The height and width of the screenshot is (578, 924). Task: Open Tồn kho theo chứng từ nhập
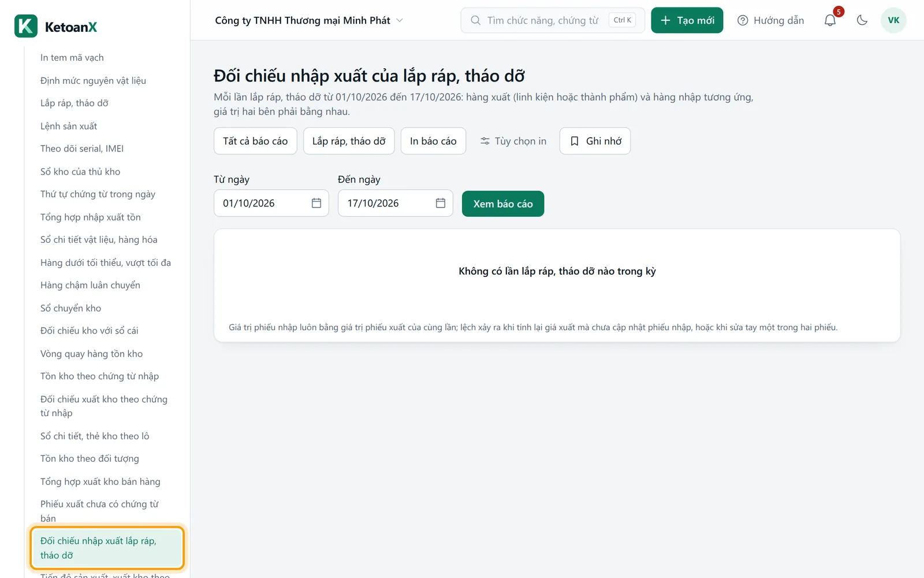[x=99, y=376]
